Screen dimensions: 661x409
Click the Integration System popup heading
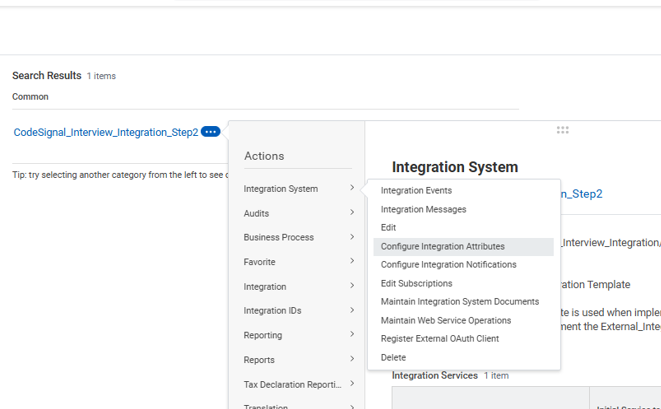455,167
